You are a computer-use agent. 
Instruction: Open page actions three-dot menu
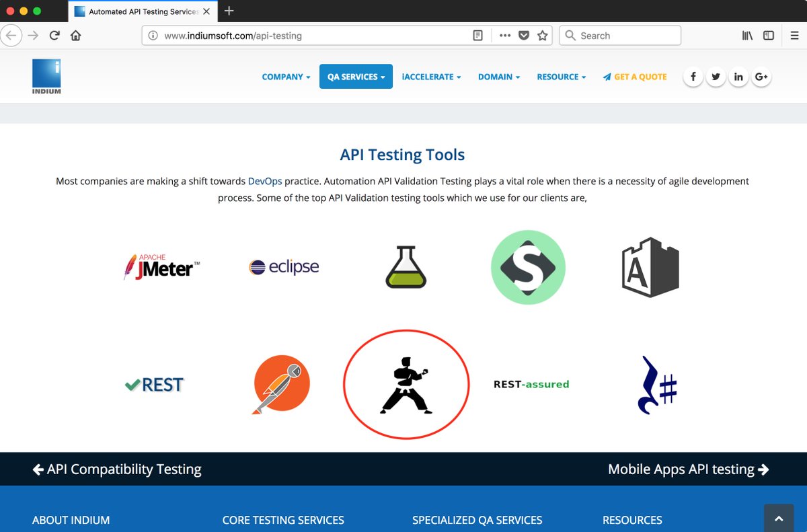point(505,36)
